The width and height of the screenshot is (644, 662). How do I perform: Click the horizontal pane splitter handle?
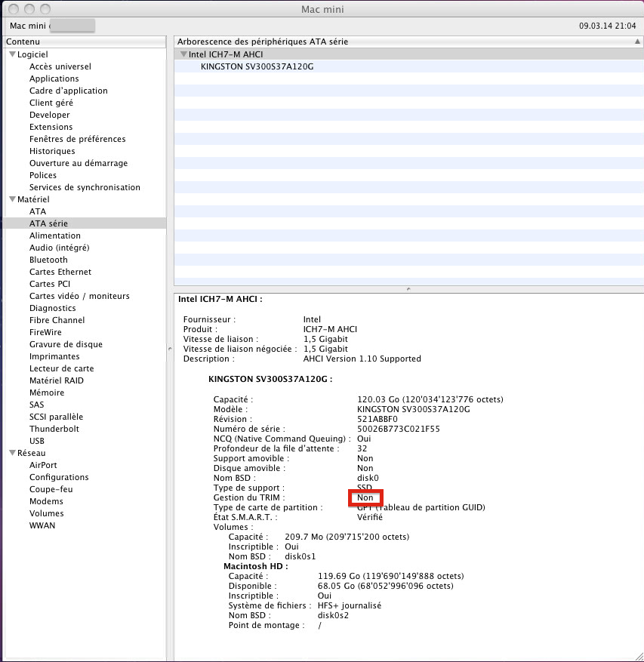[x=408, y=288]
